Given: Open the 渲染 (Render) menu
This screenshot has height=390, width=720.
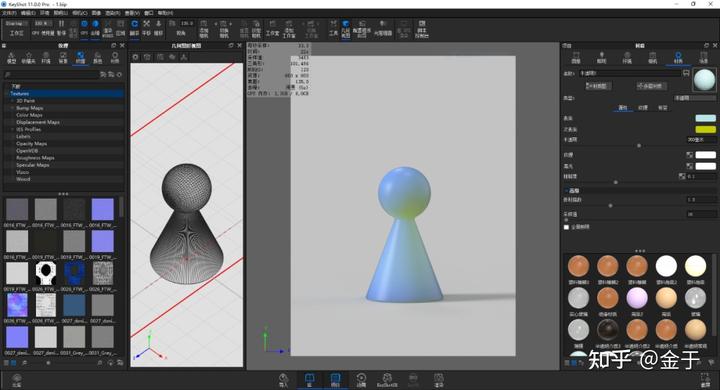Looking at the screenshot, I should [x=113, y=13].
